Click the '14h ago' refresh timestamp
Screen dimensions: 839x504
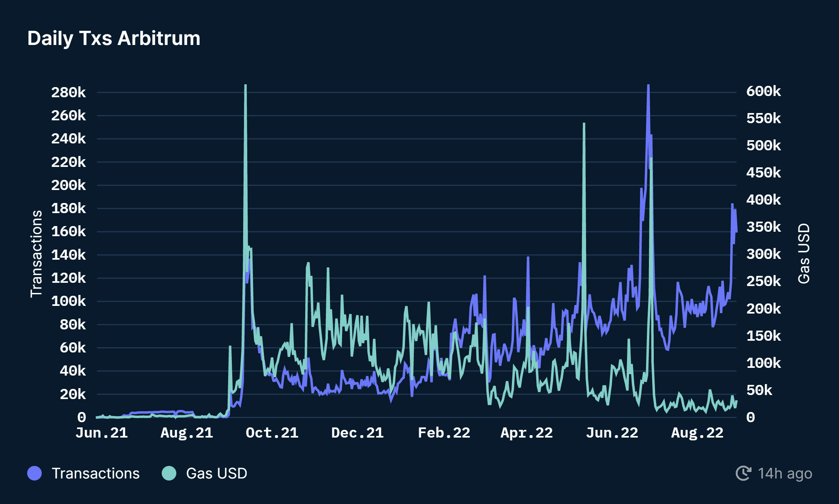pyautogui.click(x=785, y=473)
